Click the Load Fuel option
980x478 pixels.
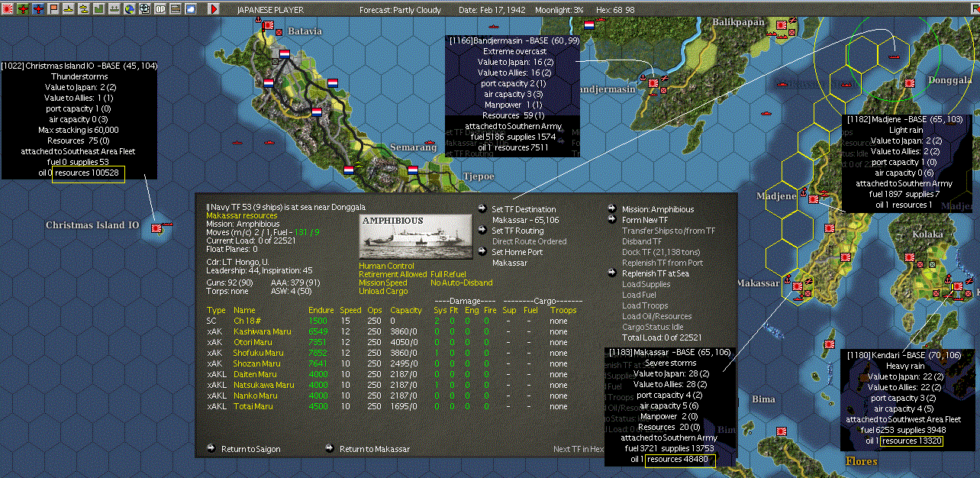tap(638, 295)
